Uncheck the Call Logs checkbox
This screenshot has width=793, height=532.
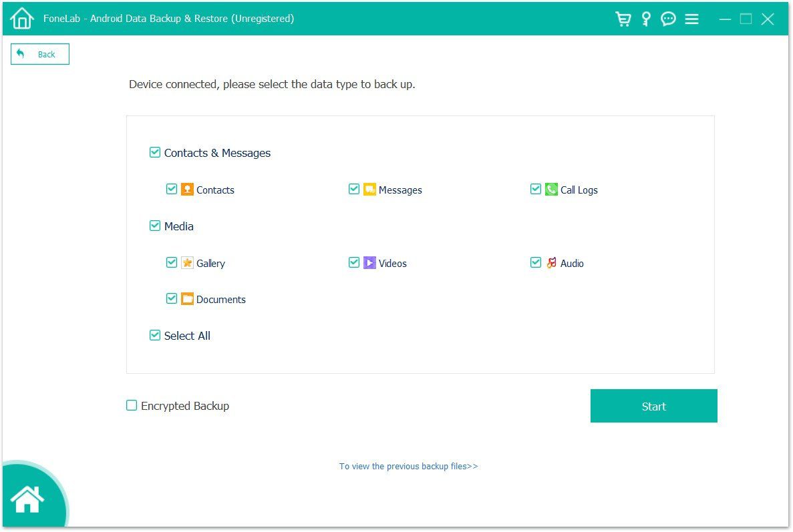pos(536,189)
